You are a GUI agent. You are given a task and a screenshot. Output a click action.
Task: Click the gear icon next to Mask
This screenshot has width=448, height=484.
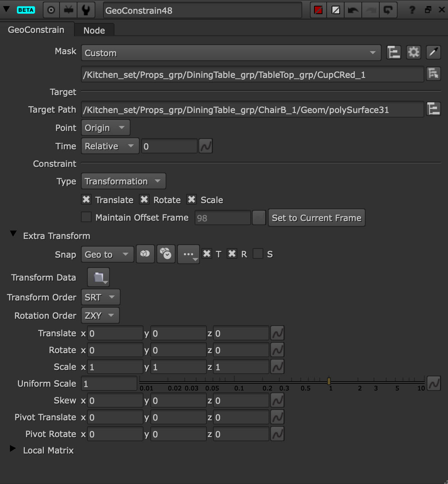tap(413, 52)
